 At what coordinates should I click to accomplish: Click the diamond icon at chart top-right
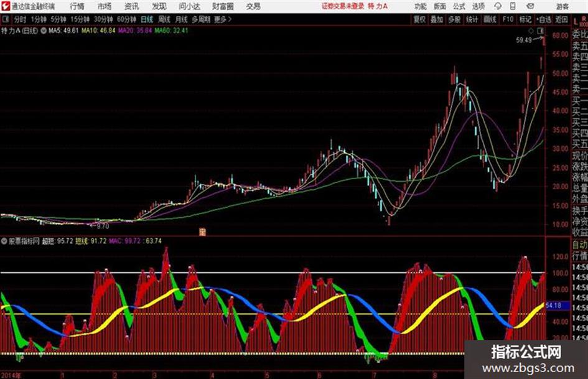pos(531,30)
